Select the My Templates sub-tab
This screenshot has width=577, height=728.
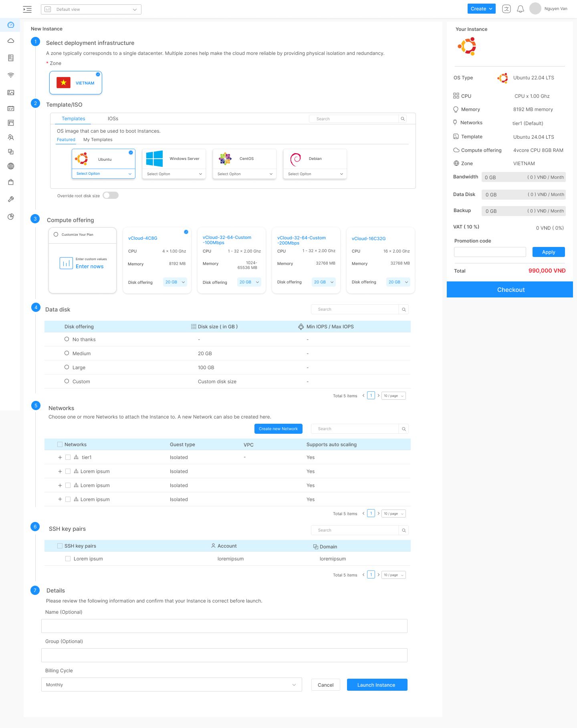tap(98, 140)
